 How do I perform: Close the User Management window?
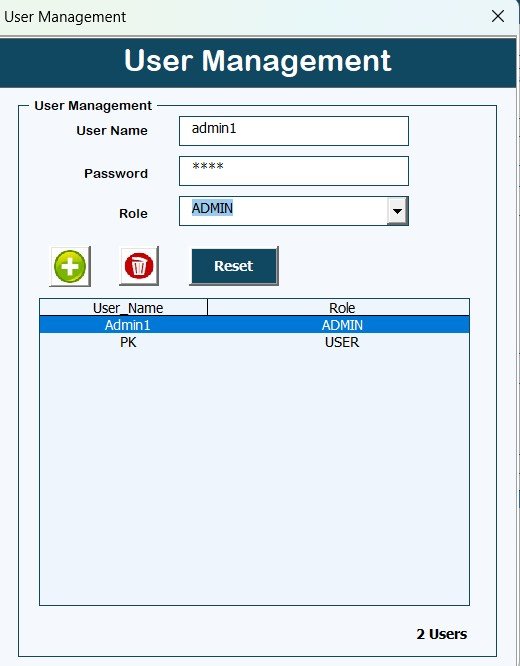pos(497,17)
